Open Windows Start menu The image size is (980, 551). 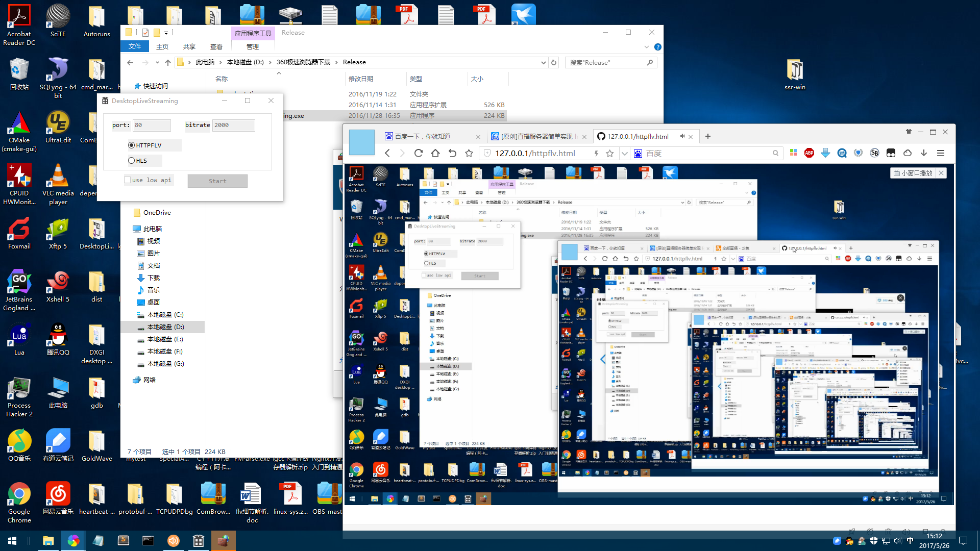click(x=12, y=541)
